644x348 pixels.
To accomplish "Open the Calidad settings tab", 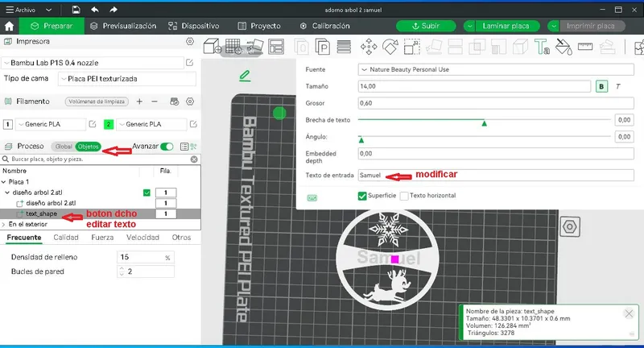I will click(66, 238).
